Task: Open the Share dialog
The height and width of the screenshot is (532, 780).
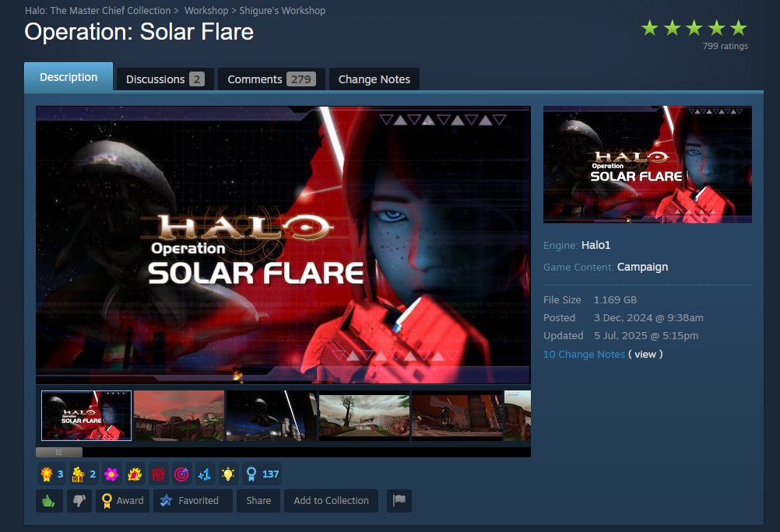Action: coord(258,501)
